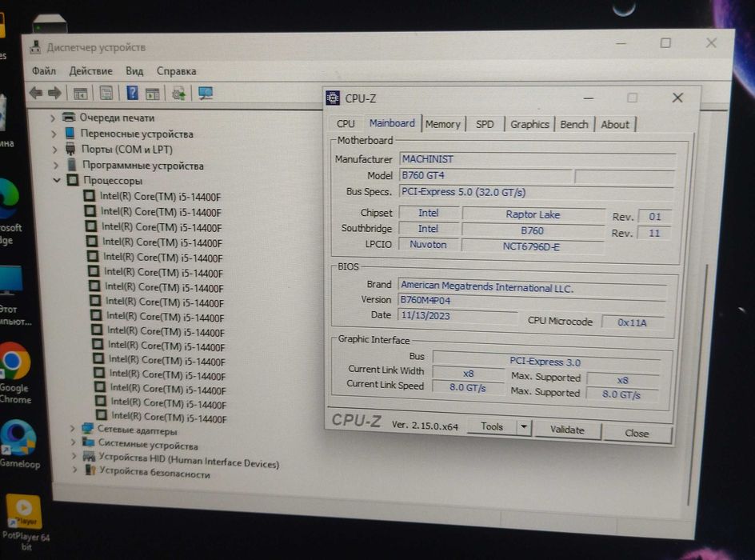Click the Manufacturer field showing MACHINIST
The height and width of the screenshot is (560, 755).
pyautogui.click(x=537, y=159)
